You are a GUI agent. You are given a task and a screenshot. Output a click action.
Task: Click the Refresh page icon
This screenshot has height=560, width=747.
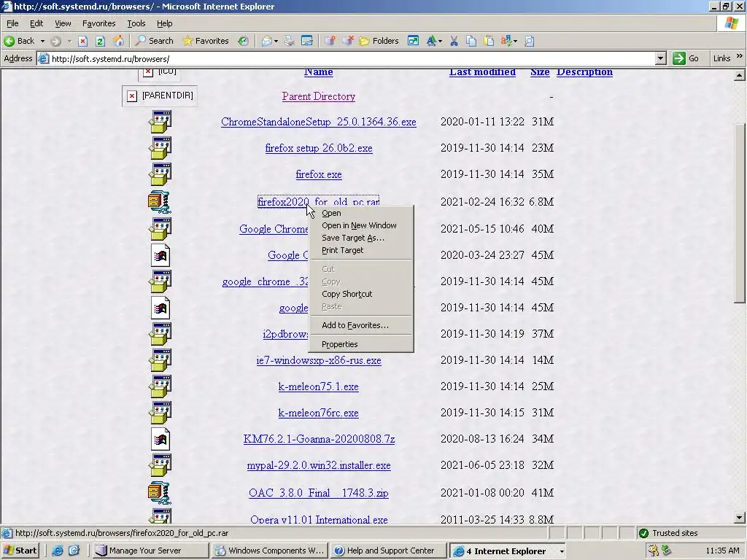pyautogui.click(x=100, y=41)
